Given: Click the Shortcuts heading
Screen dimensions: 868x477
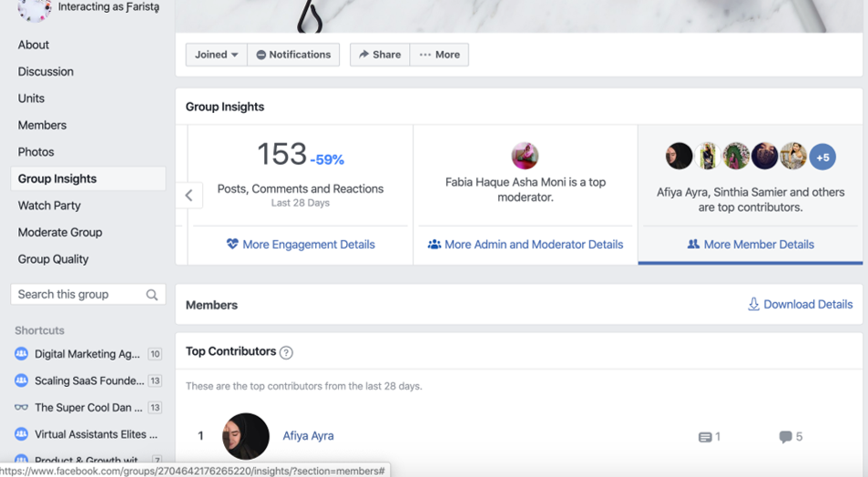Looking at the screenshot, I should click(x=39, y=330).
